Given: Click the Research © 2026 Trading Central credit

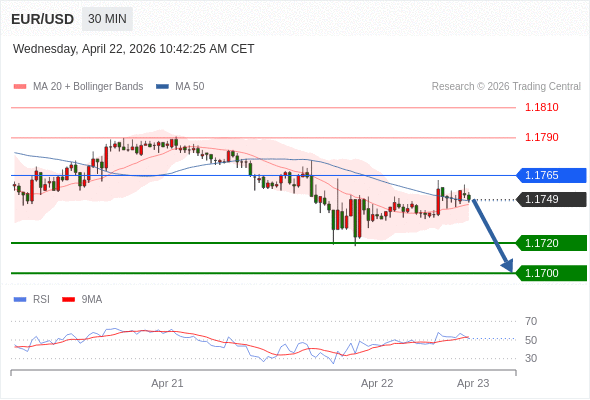Looking at the screenshot, I should pyautogui.click(x=506, y=87).
